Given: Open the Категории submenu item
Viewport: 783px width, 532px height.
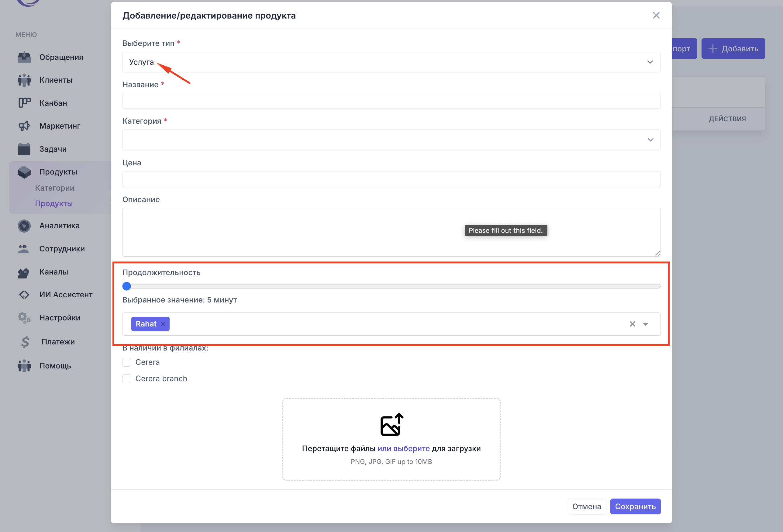Looking at the screenshot, I should [55, 188].
